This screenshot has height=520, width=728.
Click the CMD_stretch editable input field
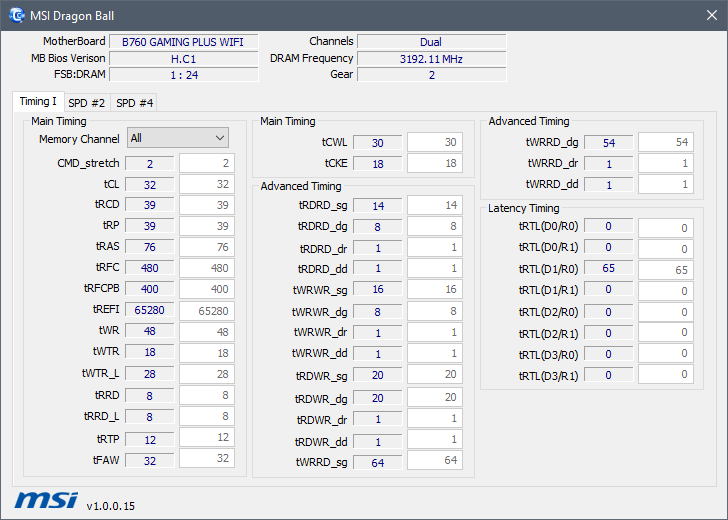click(207, 163)
